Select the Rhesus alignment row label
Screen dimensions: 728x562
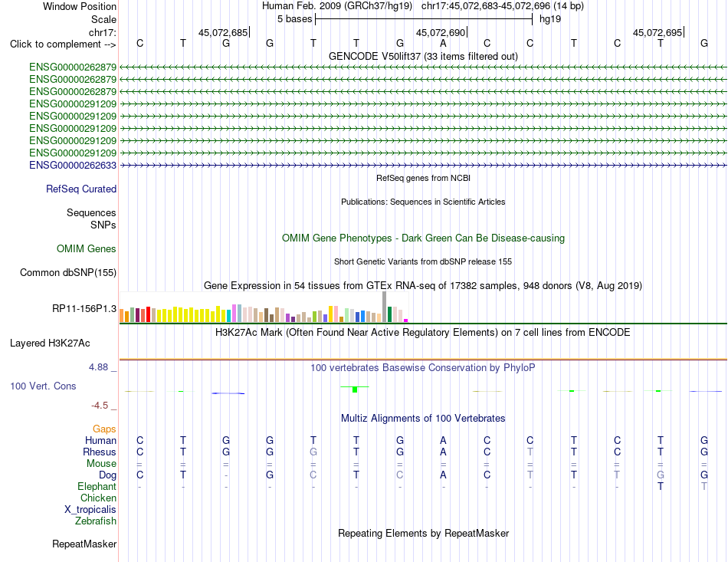[x=100, y=452]
